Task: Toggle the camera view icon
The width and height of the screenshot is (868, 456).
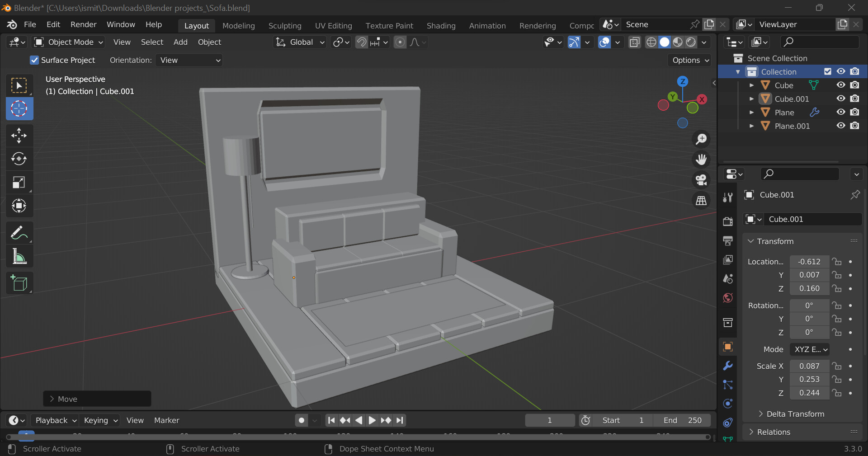Action: [701, 180]
